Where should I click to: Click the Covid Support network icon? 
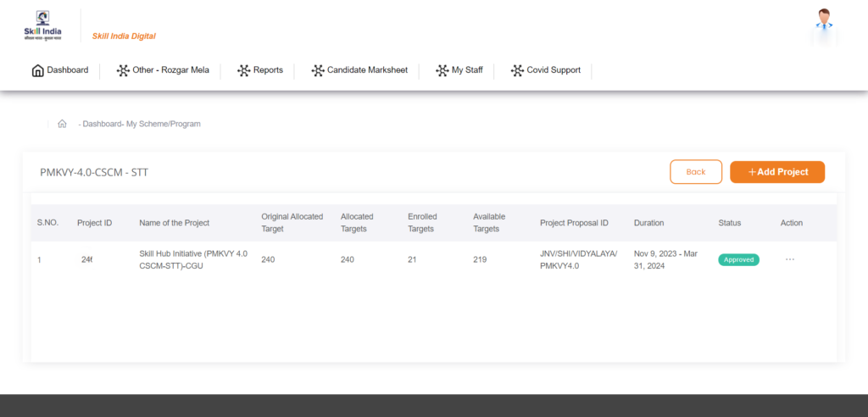click(517, 71)
